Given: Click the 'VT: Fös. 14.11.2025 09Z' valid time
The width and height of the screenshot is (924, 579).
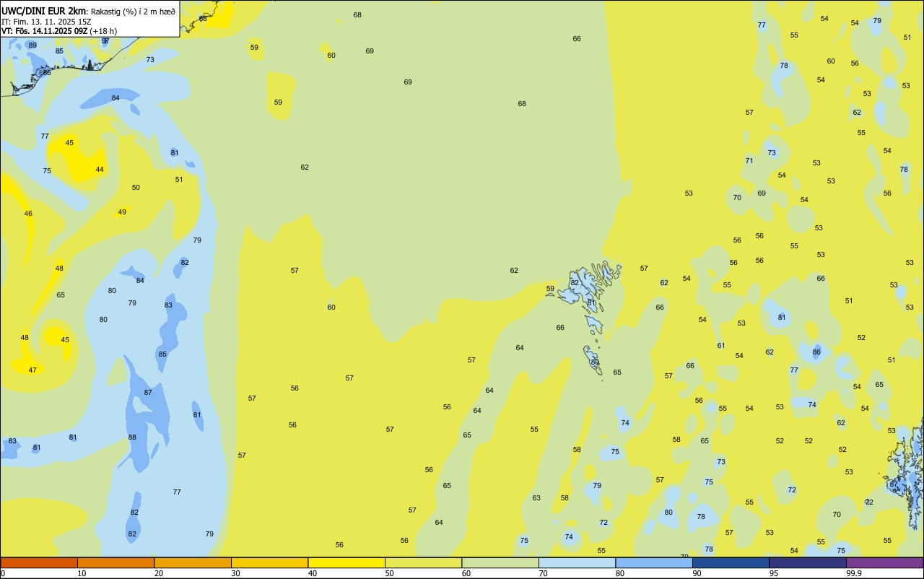Looking at the screenshot, I should pos(44,31).
